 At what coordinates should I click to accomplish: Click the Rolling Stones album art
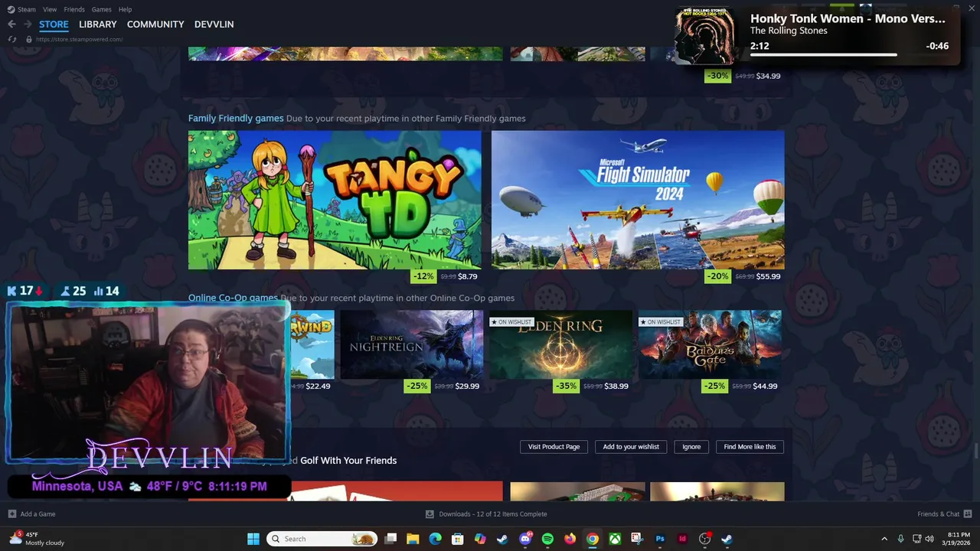(x=704, y=35)
